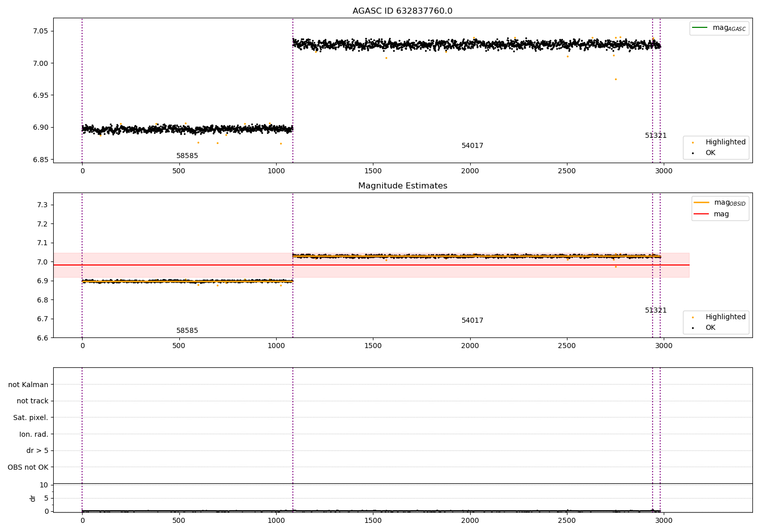Click the 2500 x-axis tick of Magnitude Estimates plot
This screenshot has height=532, width=760.
(x=567, y=346)
